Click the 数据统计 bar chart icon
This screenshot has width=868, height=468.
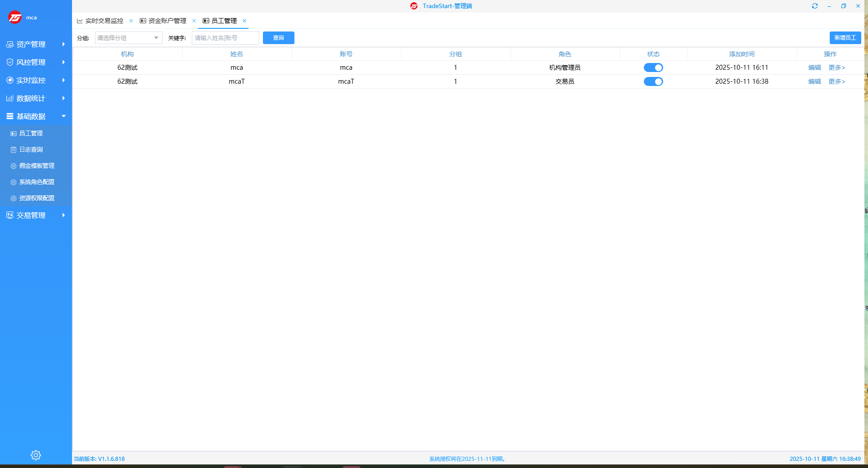click(x=9, y=98)
